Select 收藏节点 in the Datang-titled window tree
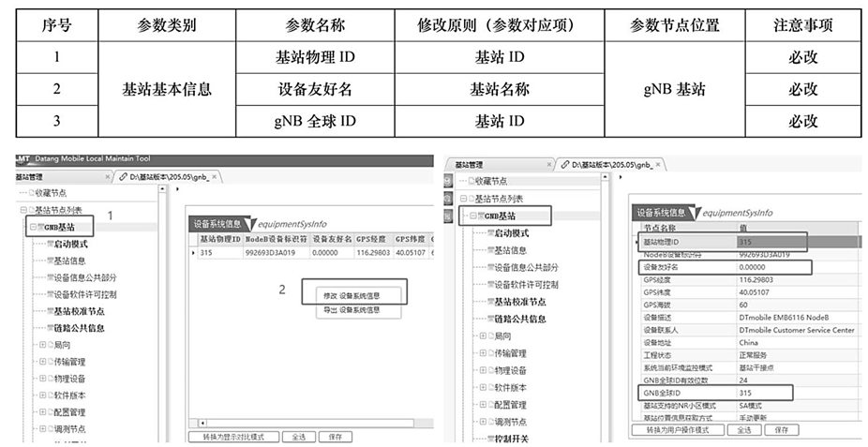The image size is (868, 447). [x=51, y=193]
